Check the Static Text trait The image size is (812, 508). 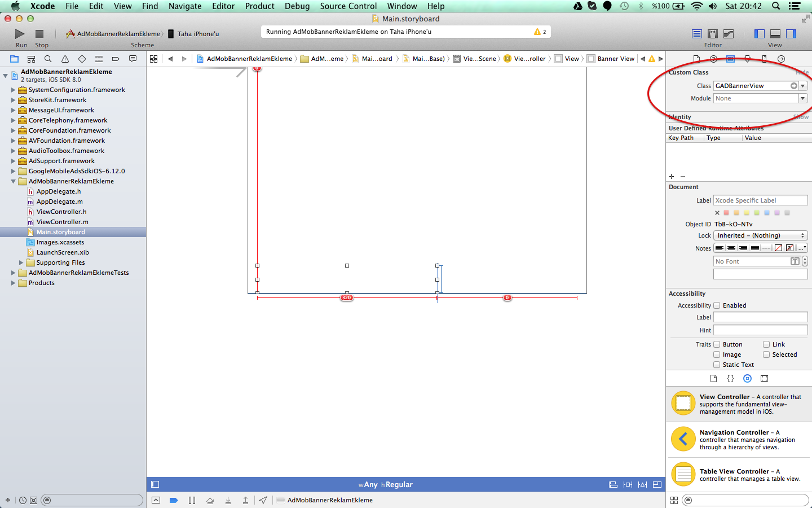pos(717,365)
